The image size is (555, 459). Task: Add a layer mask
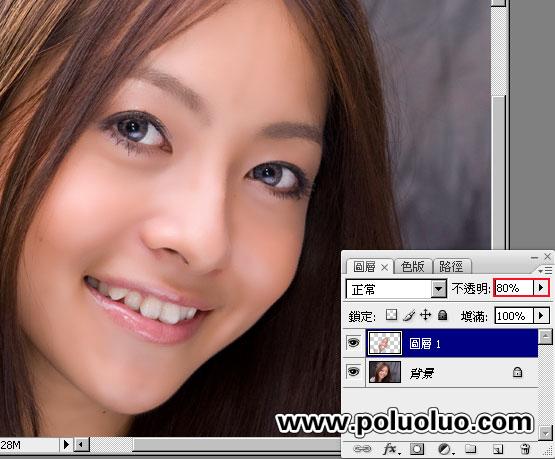coord(417,449)
